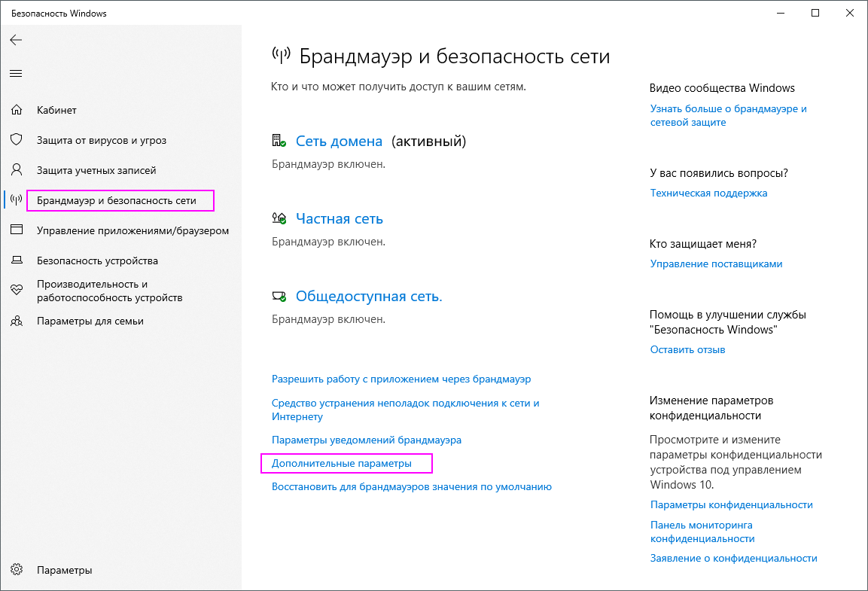Maximize the Безопасность Windows window
Image resolution: width=868 pixels, height=591 pixels.
815,13
